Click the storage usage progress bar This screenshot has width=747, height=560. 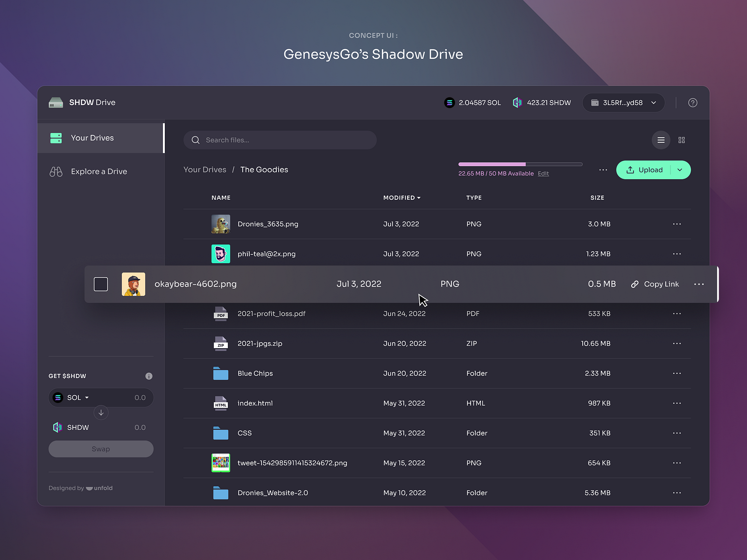click(x=520, y=164)
